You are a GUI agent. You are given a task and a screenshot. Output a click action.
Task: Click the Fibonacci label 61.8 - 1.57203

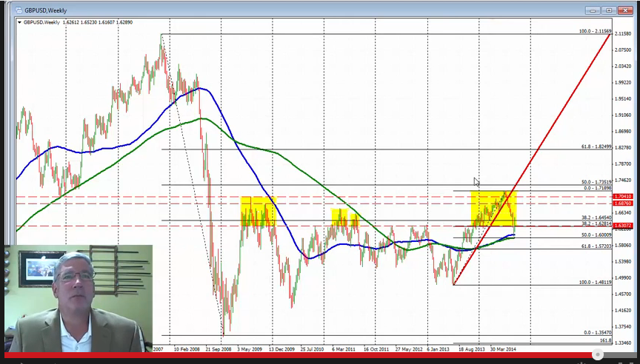pyautogui.click(x=596, y=246)
